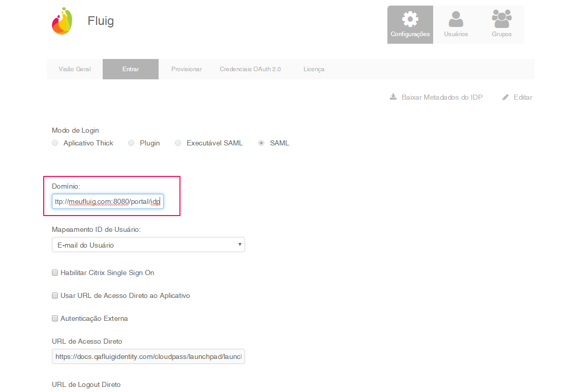The image size is (577, 392).
Task: Toggle Autenticação Externa checkbox
Action: [55, 318]
